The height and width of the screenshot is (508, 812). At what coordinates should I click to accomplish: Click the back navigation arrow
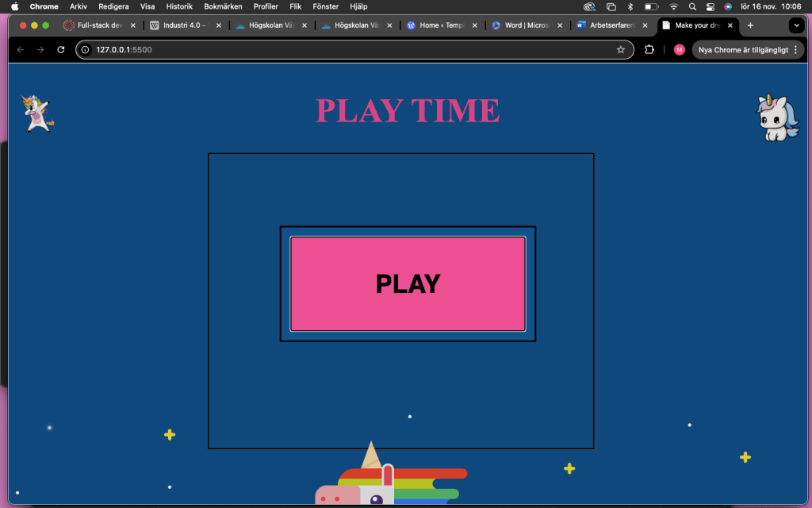[x=21, y=50]
